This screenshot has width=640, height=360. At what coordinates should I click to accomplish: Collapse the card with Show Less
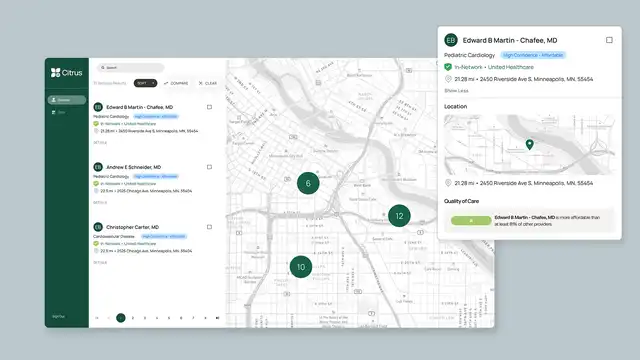point(456,91)
